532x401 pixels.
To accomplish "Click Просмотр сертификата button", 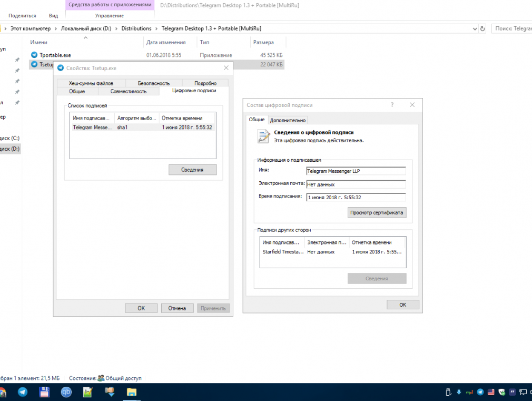I will click(x=377, y=212).
